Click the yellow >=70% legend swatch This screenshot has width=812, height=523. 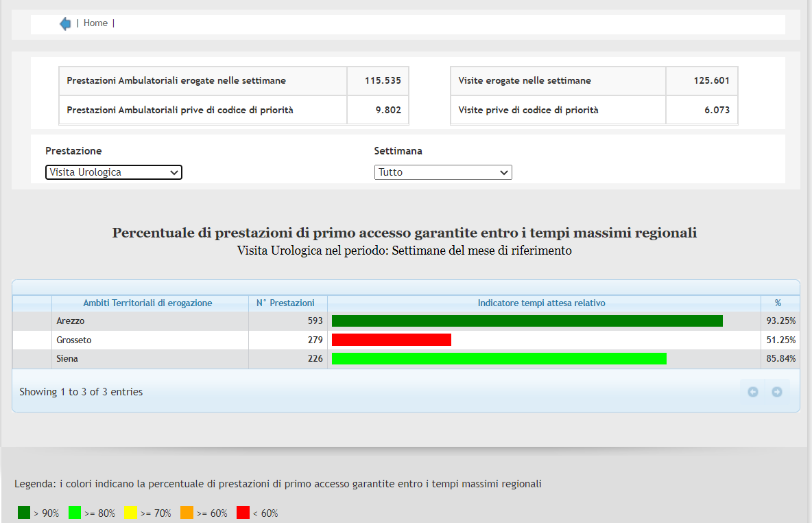point(131,512)
